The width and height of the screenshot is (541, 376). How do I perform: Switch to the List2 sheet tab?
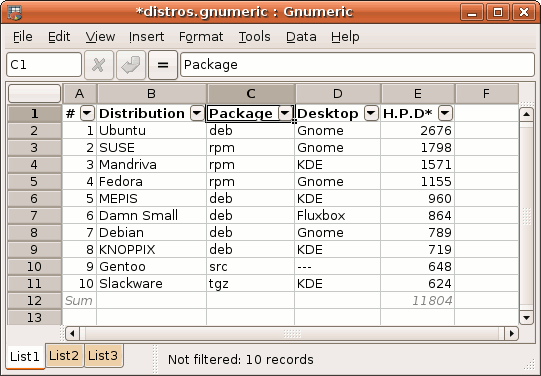click(64, 355)
